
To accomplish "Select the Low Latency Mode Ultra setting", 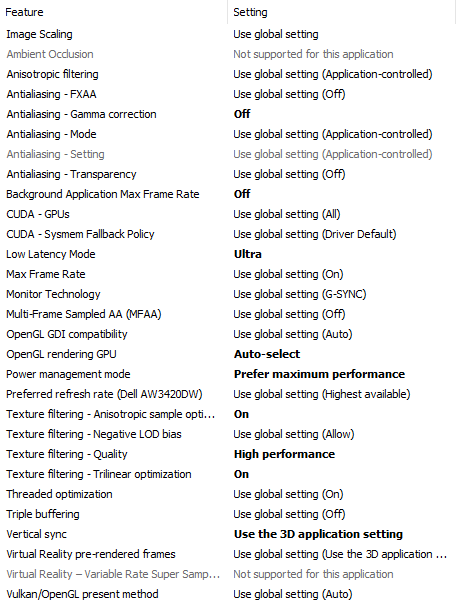I will point(248,254).
